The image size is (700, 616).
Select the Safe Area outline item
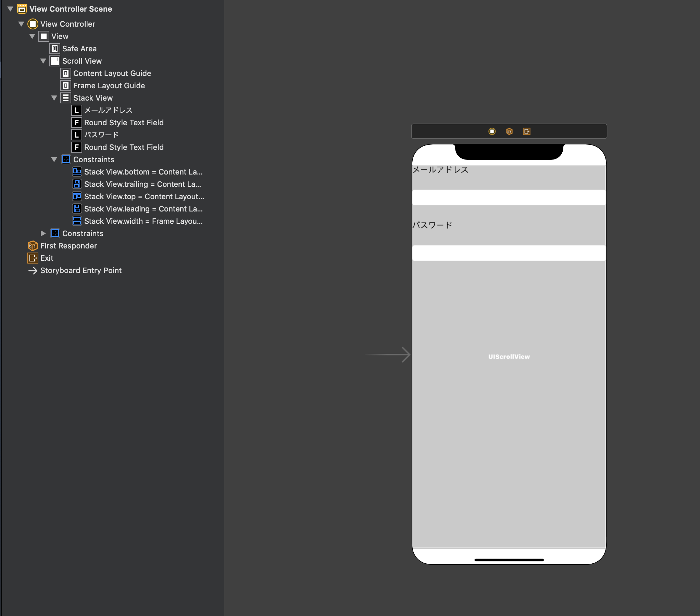[x=79, y=49]
